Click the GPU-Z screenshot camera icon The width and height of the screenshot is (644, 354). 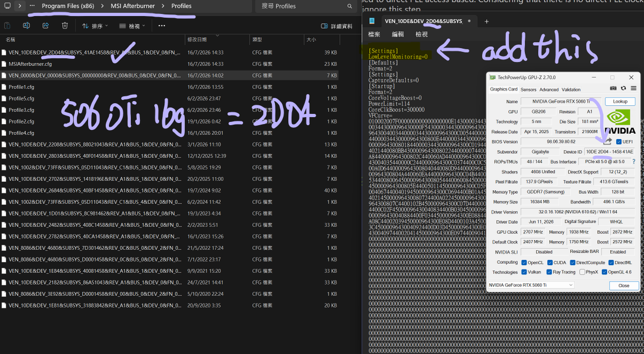[613, 88]
